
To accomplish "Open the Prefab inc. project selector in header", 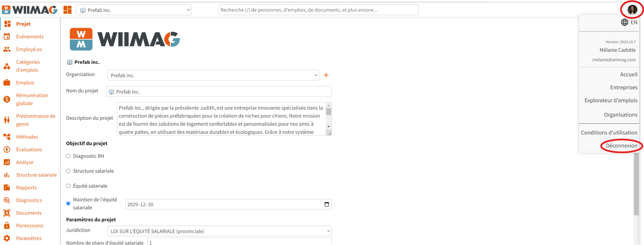I will pos(134,10).
